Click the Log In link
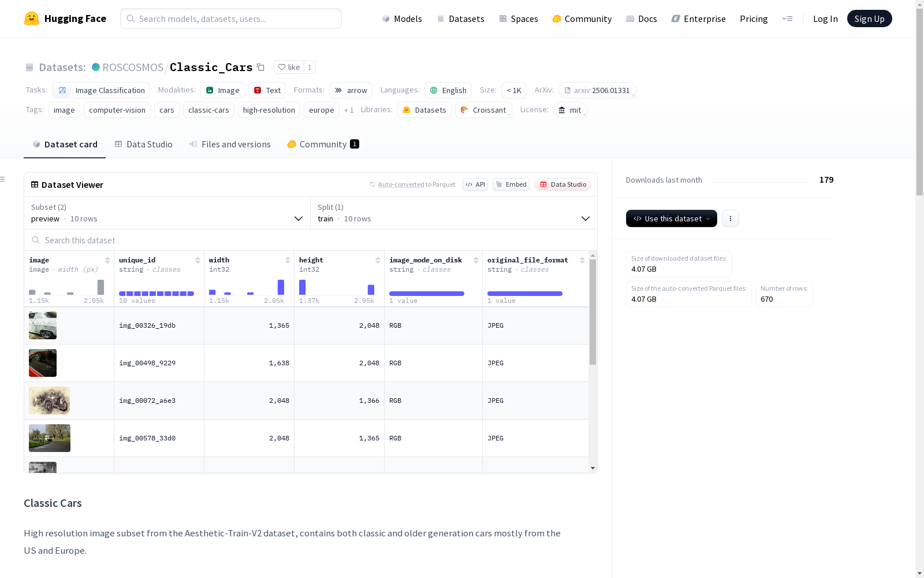The image size is (924, 578). [825, 18]
